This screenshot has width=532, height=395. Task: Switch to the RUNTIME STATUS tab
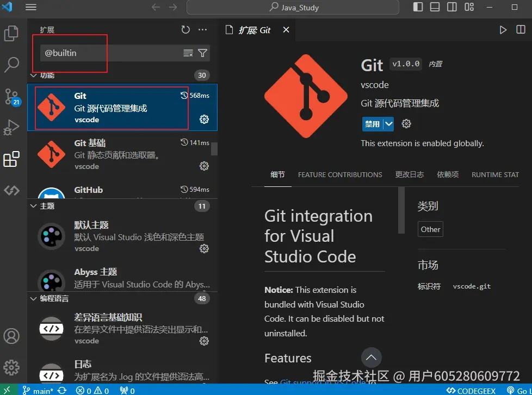495,174
